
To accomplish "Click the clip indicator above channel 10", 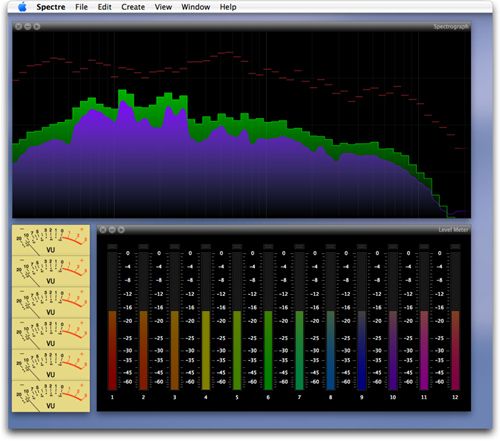I will click(393, 247).
